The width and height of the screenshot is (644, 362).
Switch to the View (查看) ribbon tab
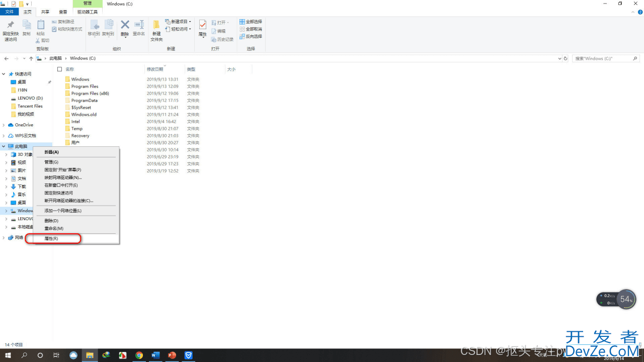pyautogui.click(x=63, y=12)
